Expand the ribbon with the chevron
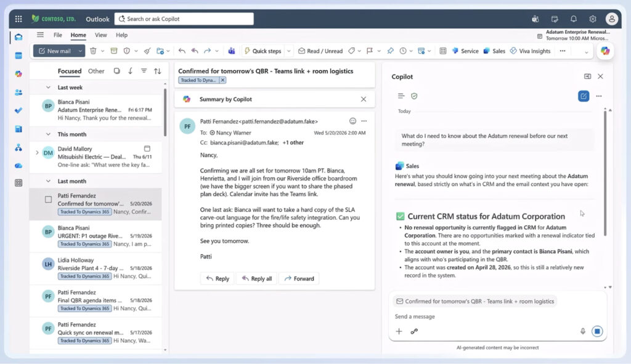The height and width of the screenshot is (364, 631). [587, 52]
